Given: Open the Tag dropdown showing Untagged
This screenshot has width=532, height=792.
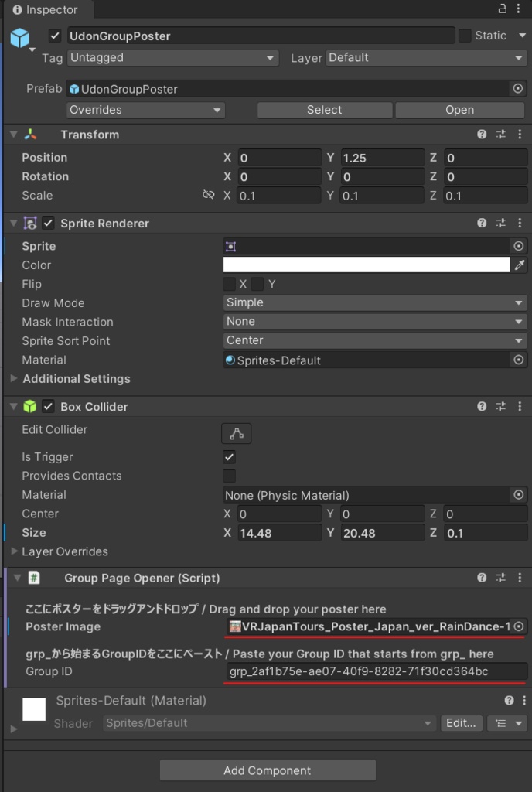Looking at the screenshot, I should click(x=172, y=57).
